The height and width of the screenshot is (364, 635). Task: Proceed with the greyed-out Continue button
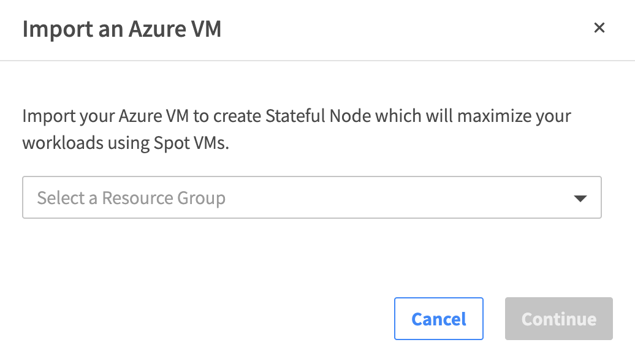[558, 319]
